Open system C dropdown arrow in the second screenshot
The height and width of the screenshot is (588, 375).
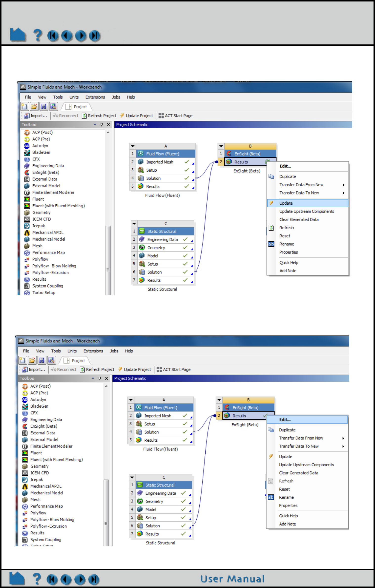[132, 477]
